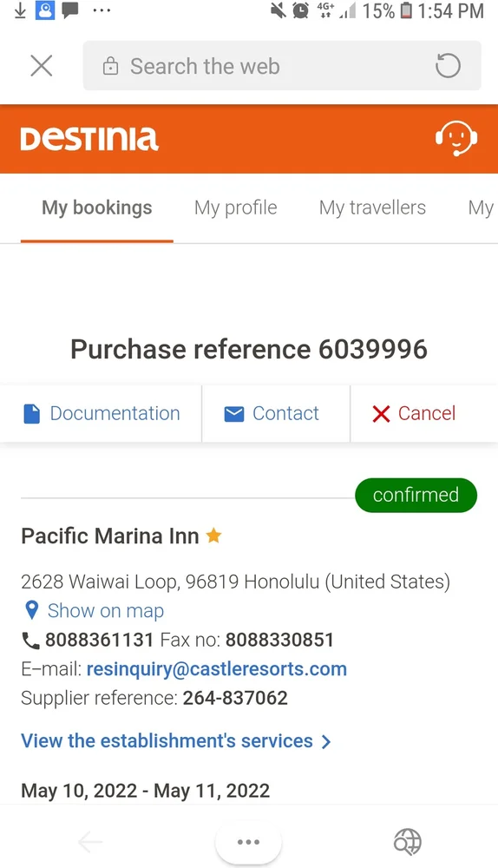Image resolution: width=498 pixels, height=868 pixels.
Task: Tap the Documentation file icon
Action: point(32,413)
